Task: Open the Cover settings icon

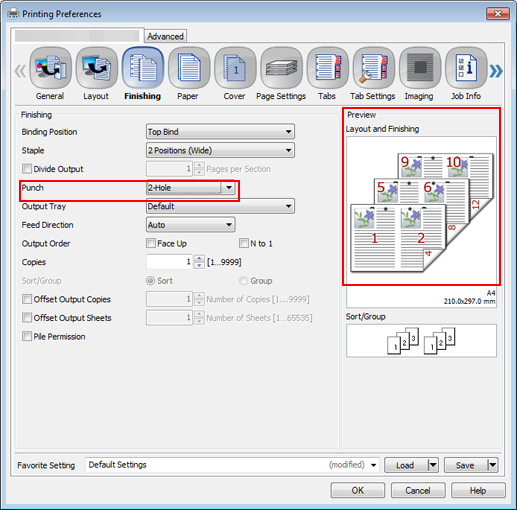Action: point(235,68)
